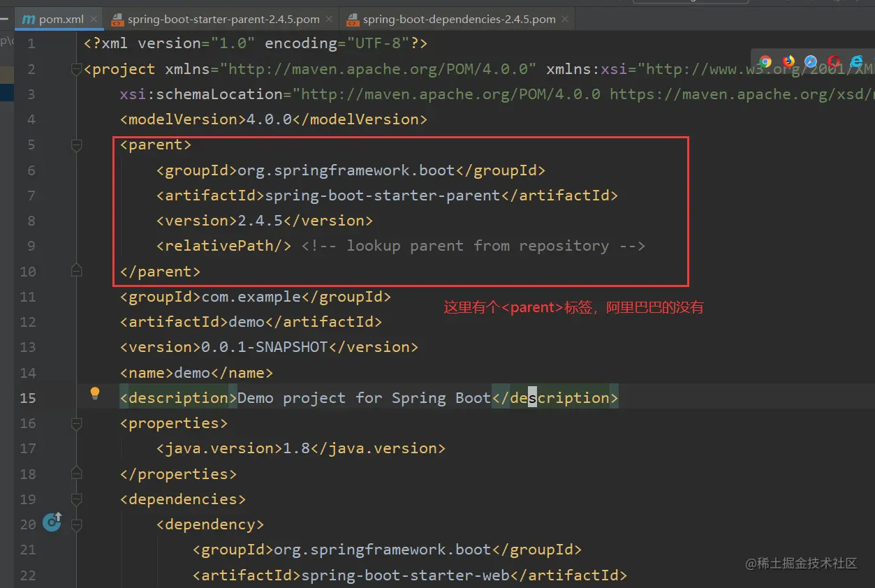Collapse the parent element fold arrow on line 5
875x588 pixels.
tap(77, 145)
